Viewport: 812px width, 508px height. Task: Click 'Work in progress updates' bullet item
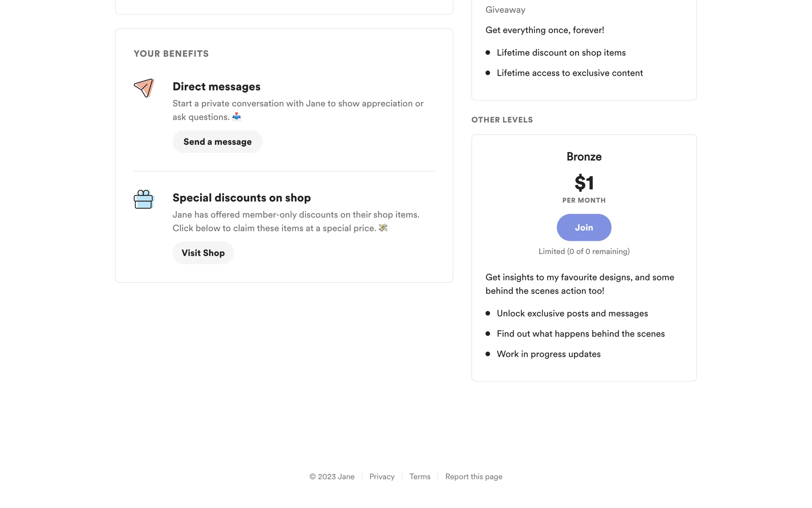tap(549, 354)
